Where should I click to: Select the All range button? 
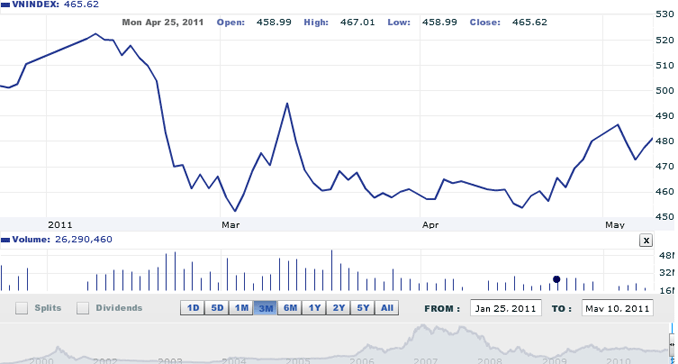click(x=387, y=308)
